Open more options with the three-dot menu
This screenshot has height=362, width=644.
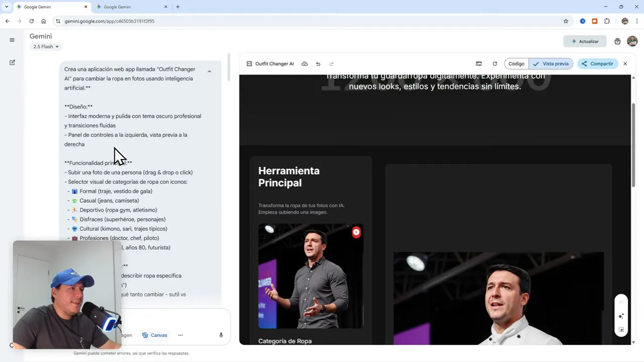click(x=180, y=335)
